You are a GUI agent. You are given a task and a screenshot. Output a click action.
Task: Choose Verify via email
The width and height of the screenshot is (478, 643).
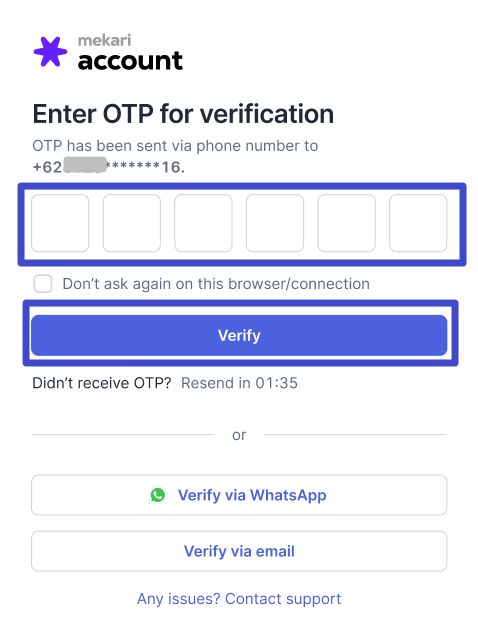[239, 551]
